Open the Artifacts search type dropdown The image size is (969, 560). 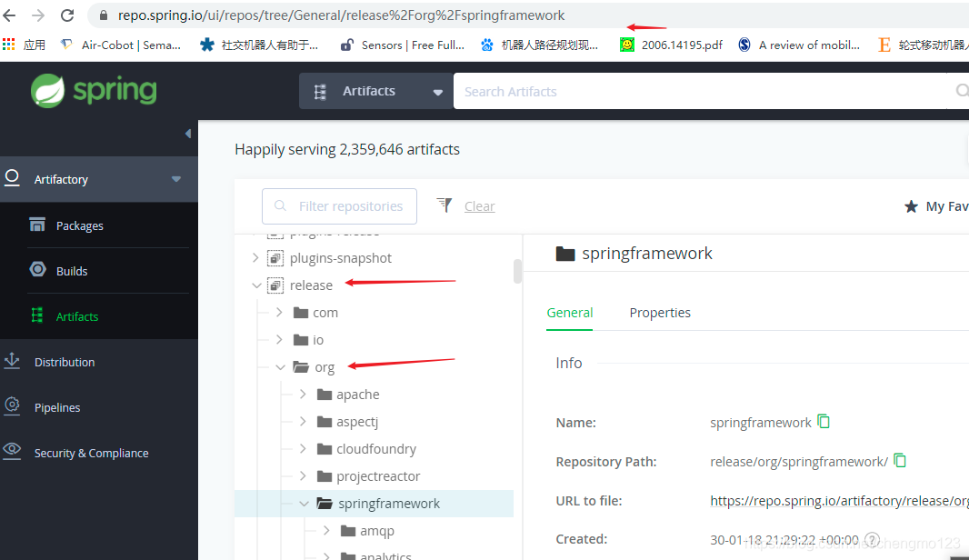click(376, 92)
